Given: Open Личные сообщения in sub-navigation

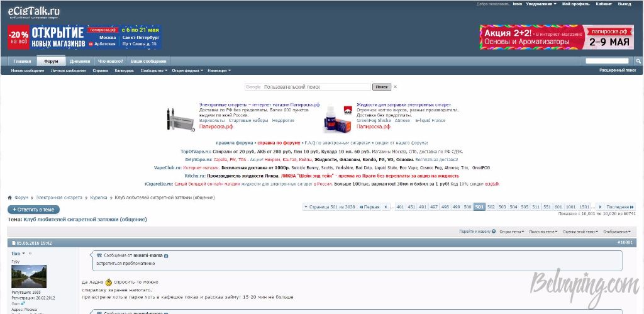Looking at the screenshot, I should 68,70.
